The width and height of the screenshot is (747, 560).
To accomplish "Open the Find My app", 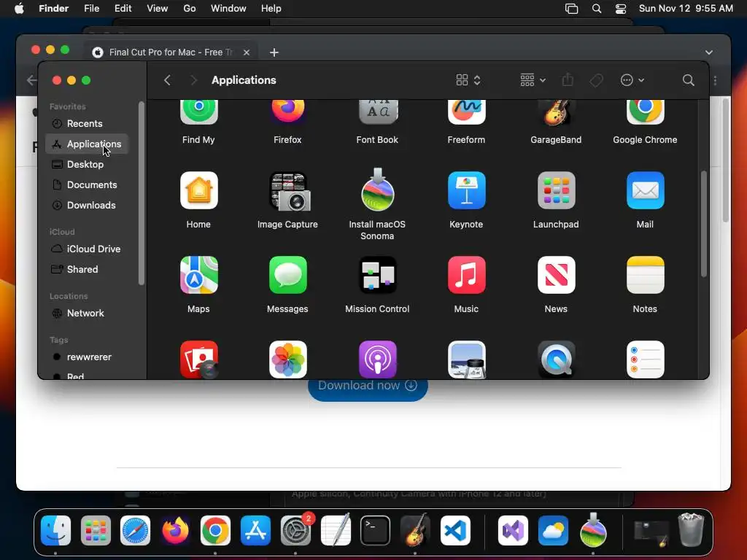I will click(198, 112).
